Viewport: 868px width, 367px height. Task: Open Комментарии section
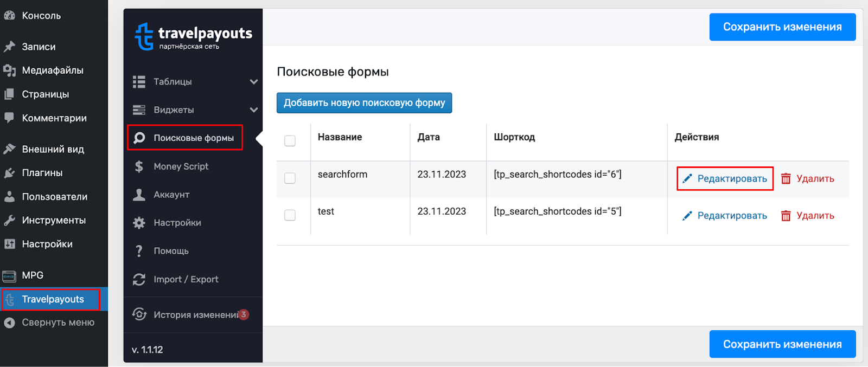tap(54, 118)
